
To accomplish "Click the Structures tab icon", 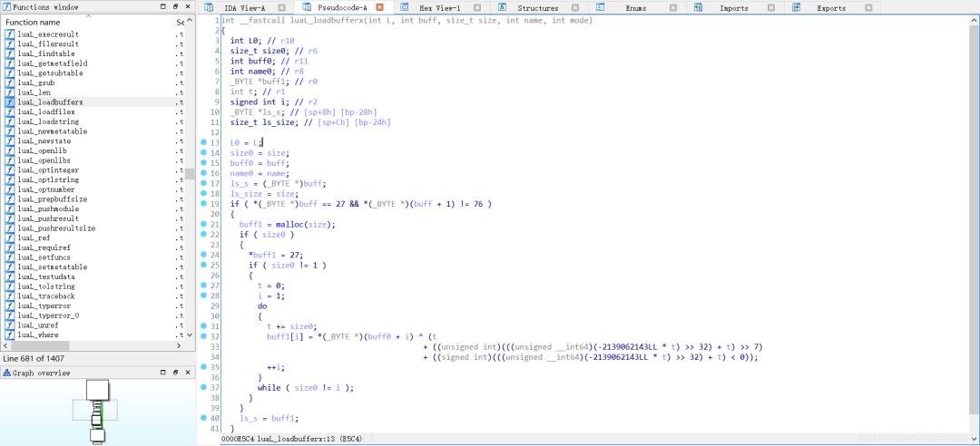I will [x=503, y=7].
